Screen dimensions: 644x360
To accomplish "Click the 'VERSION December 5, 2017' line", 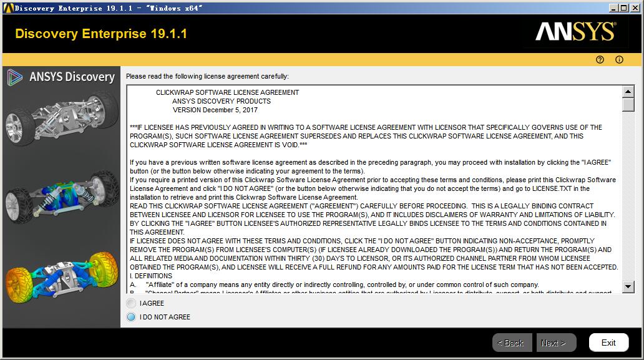I will click(x=215, y=110).
